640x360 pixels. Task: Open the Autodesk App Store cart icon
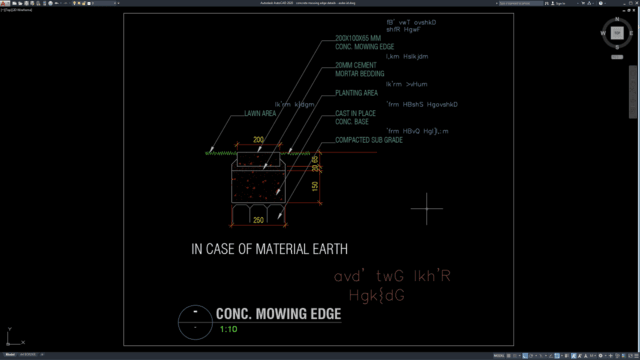click(x=583, y=3)
